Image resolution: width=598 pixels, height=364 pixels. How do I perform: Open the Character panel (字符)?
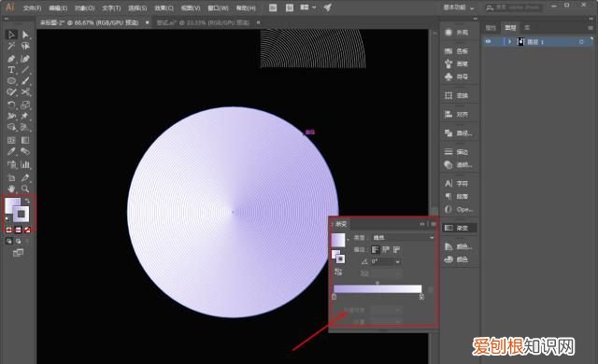point(457,184)
